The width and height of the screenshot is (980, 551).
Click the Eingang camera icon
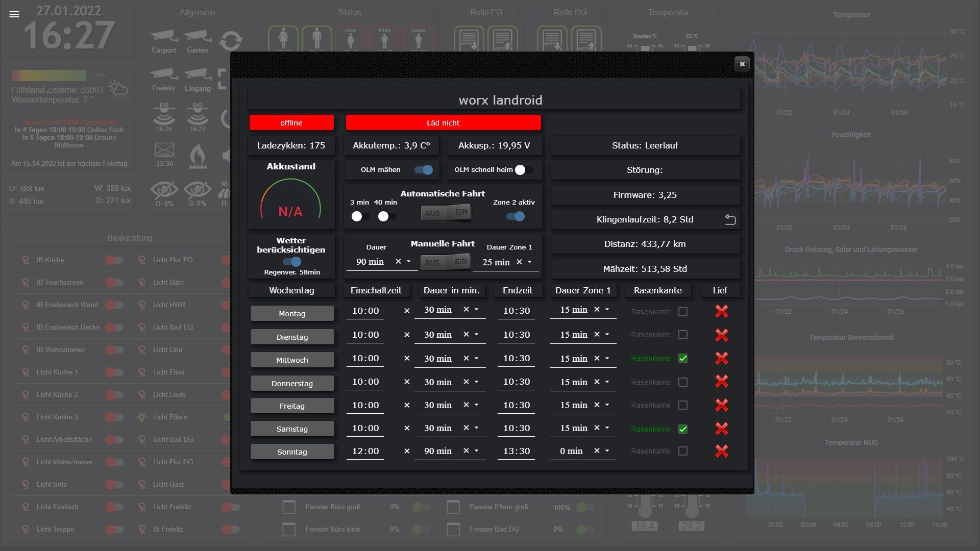click(198, 74)
